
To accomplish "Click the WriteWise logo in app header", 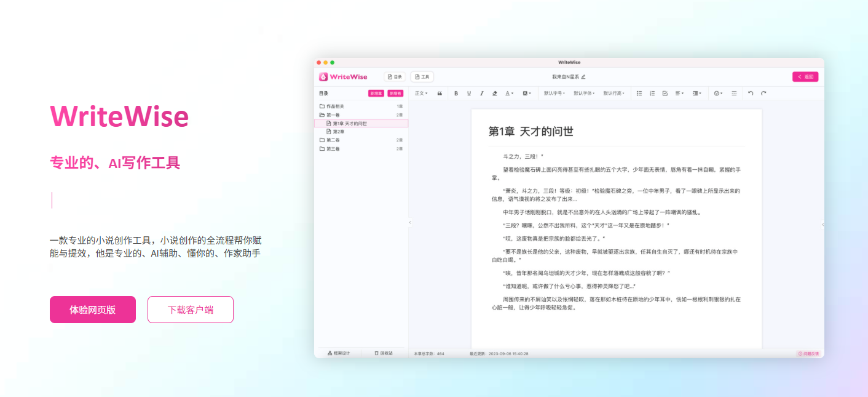I will coord(343,77).
